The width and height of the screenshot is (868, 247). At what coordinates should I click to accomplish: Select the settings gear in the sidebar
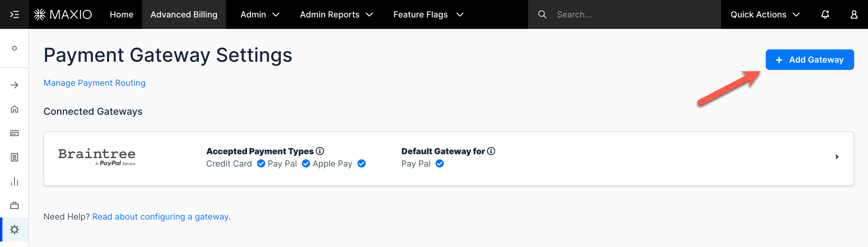click(x=14, y=230)
